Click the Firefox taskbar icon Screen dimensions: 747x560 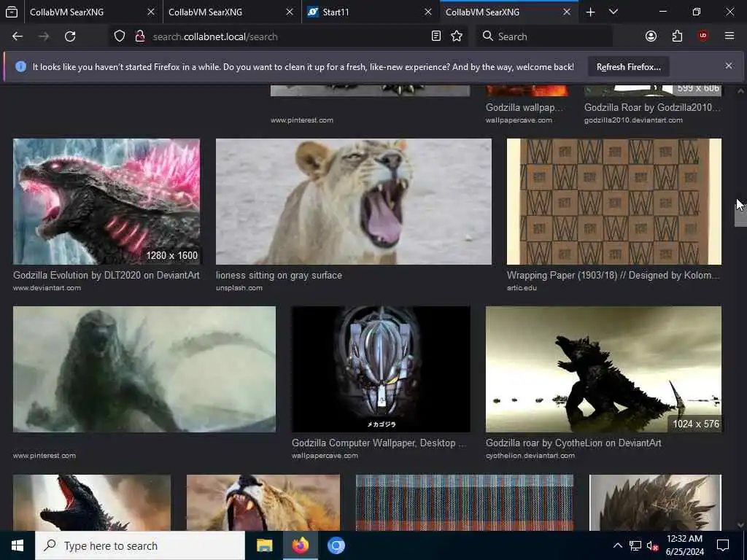[300, 545]
